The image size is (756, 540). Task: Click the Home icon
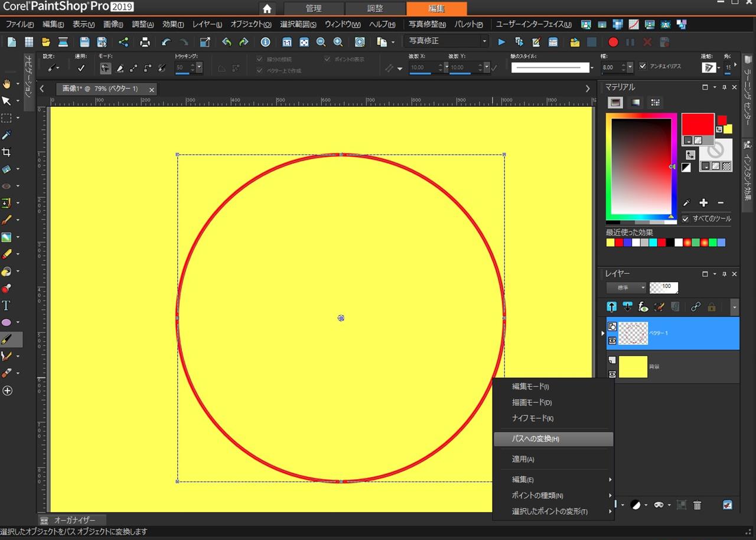click(267, 9)
